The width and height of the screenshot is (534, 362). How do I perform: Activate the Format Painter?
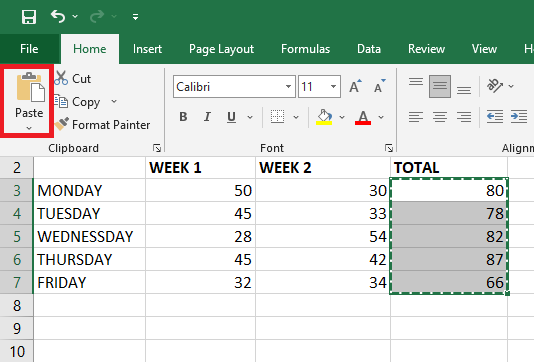click(102, 125)
